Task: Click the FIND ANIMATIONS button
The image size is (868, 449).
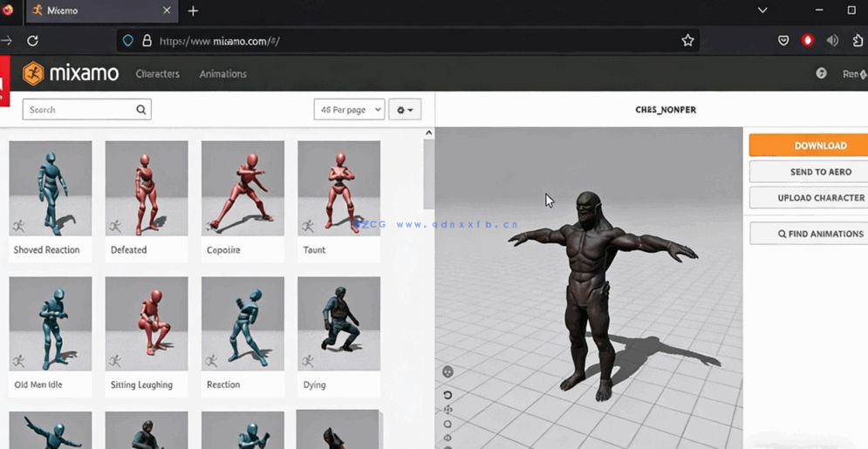Action: [809, 234]
